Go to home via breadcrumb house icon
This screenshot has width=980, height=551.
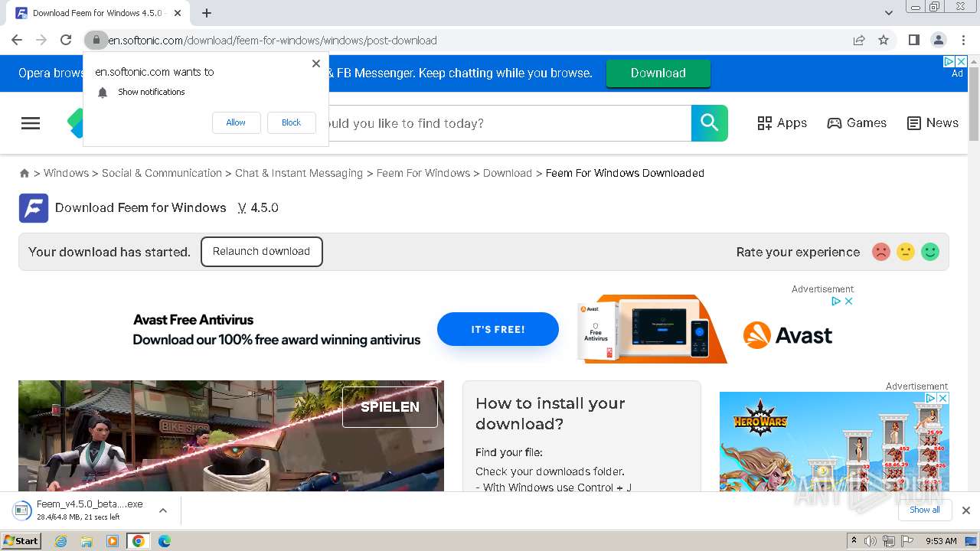(24, 174)
